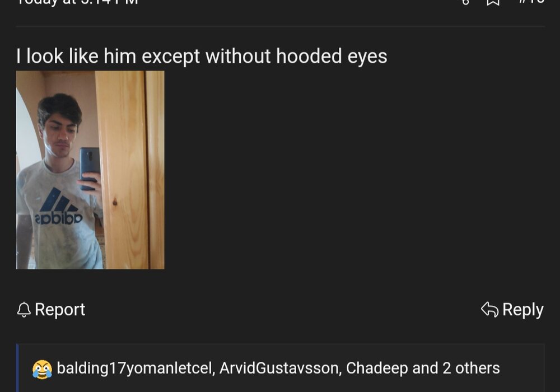Open balding17yomanletcel's profile from reactions

pyautogui.click(x=134, y=368)
